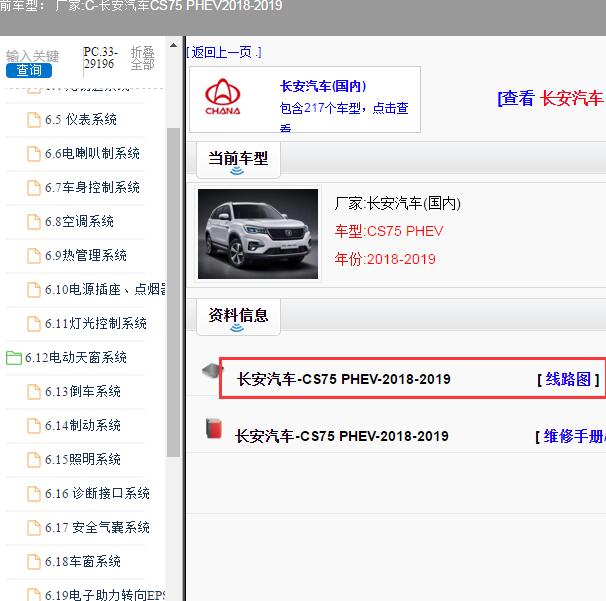The height and width of the screenshot is (601, 606).
Task: Open 6.15照明系统 tree item
Action: 82,460
